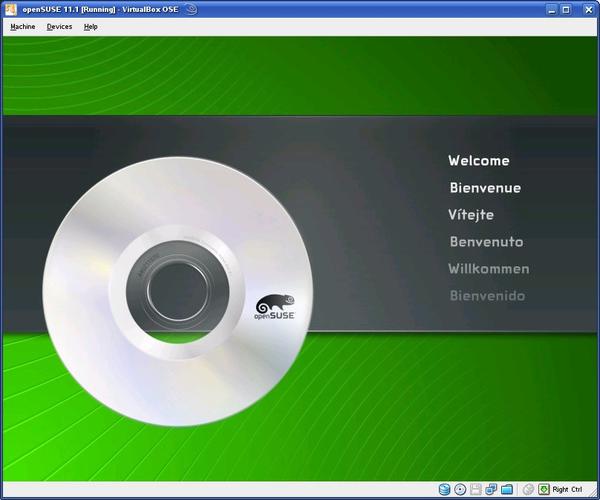Click the Willkommen text

coord(489,269)
